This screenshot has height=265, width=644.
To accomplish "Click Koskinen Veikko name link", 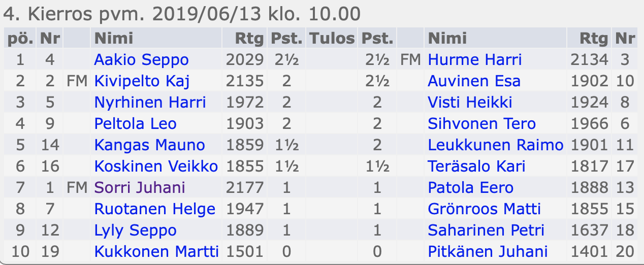I will (156, 167).
